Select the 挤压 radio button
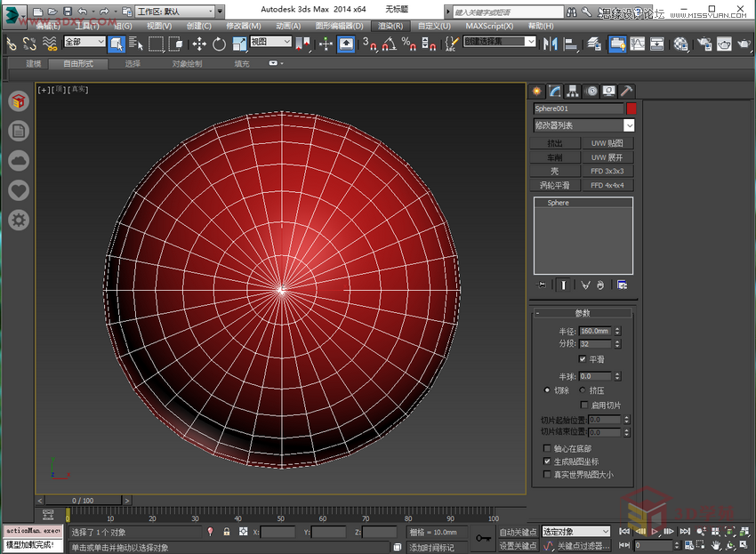756x554 pixels. point(582,389)
